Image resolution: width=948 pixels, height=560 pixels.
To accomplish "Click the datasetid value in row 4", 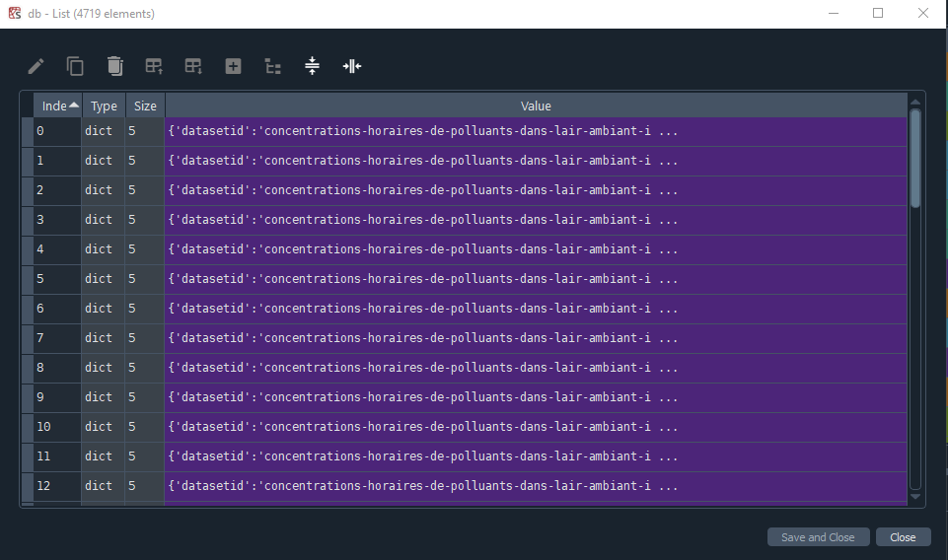I will tap(536, 249).
